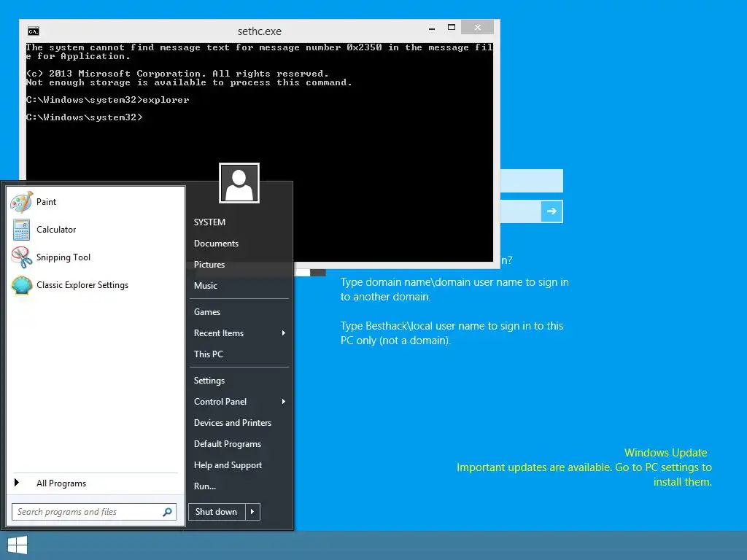Open the Snipping Tool scissors icon
The height and width of the screenshot is (560, 747).
click(x=21, y=257)
